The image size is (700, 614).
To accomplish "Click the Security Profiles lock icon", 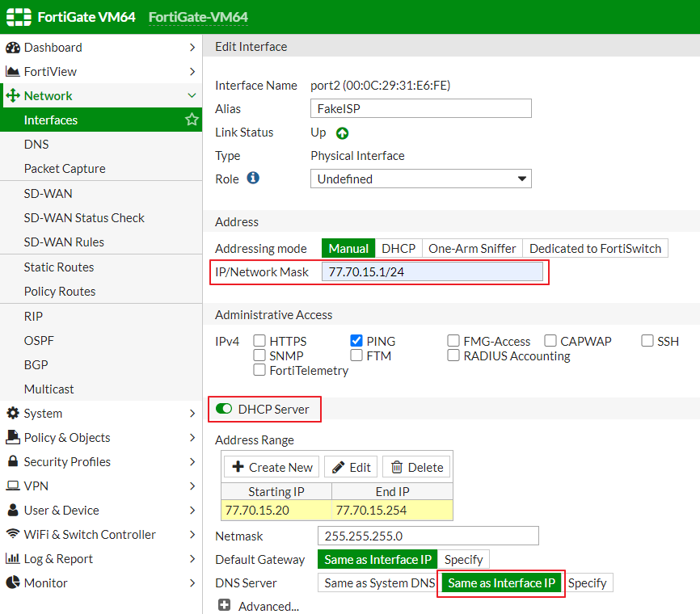I will tap(13, 461).
